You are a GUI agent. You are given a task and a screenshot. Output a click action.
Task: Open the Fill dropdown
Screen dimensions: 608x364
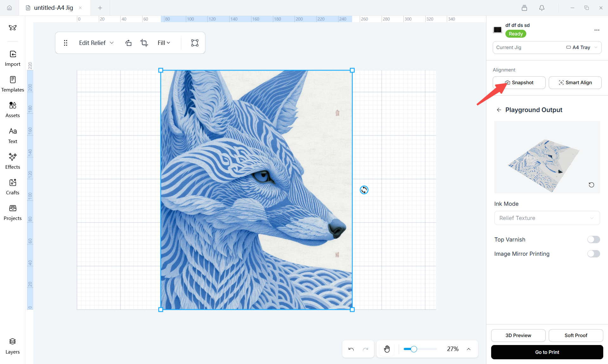pos(164,43)
